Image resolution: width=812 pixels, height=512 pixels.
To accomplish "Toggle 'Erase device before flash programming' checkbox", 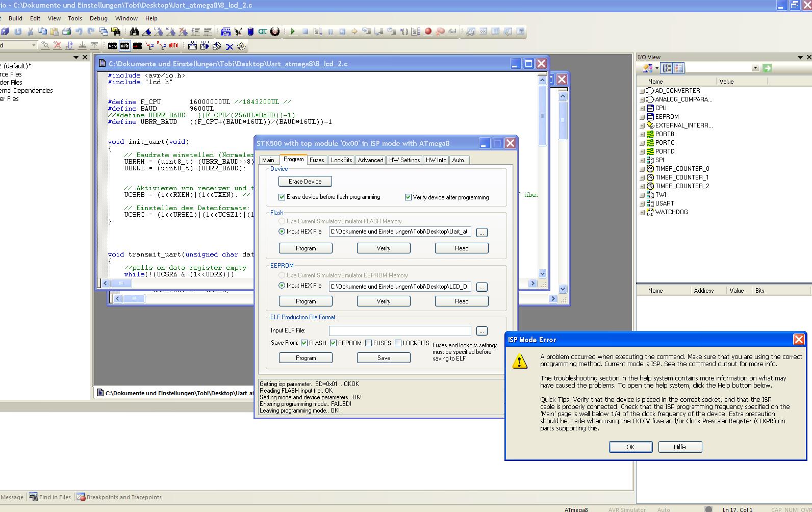I will 282,197.
